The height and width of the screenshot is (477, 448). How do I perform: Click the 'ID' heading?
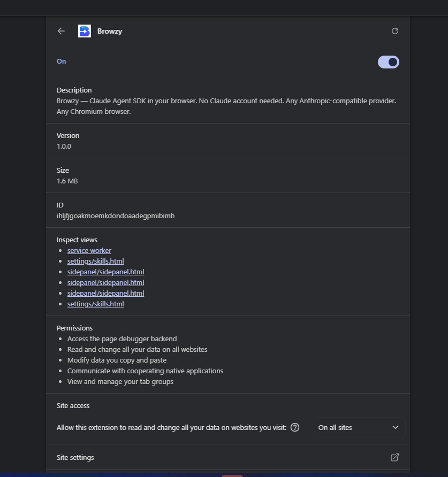(60, 205)
